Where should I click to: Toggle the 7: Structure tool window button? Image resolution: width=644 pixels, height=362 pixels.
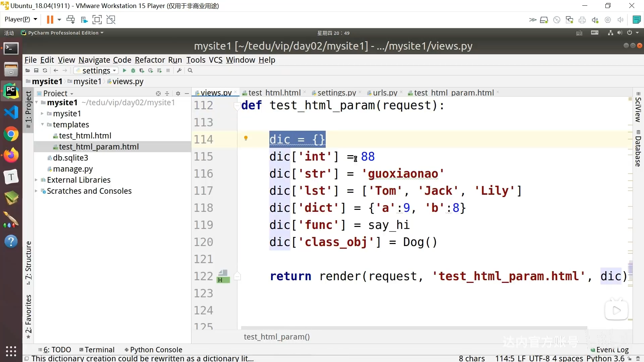28,263
